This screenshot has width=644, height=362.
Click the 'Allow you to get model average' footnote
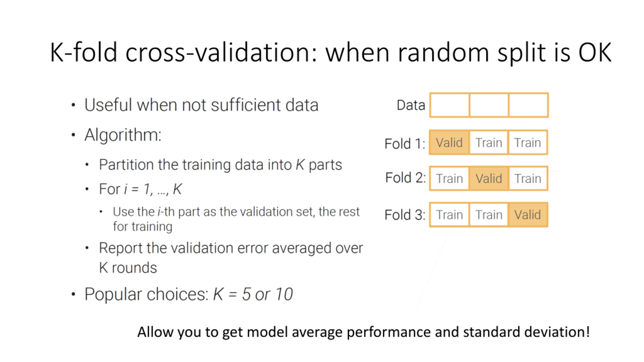point(363,332)
